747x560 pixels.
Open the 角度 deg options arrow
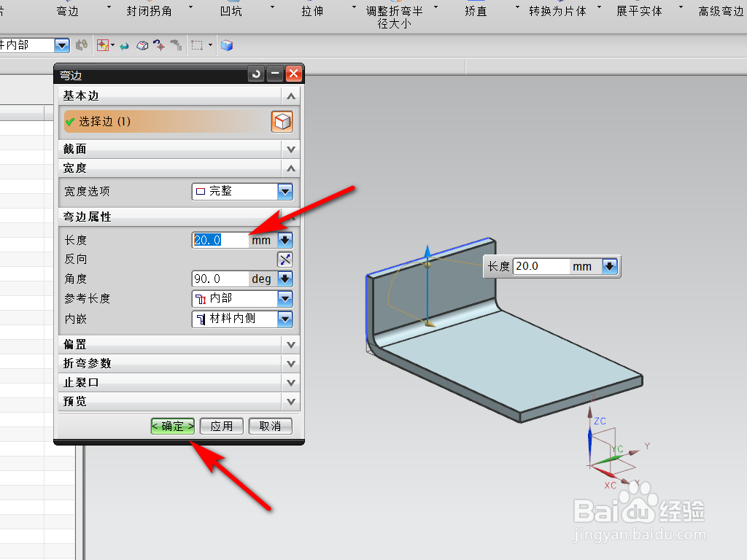coord(285,279)
